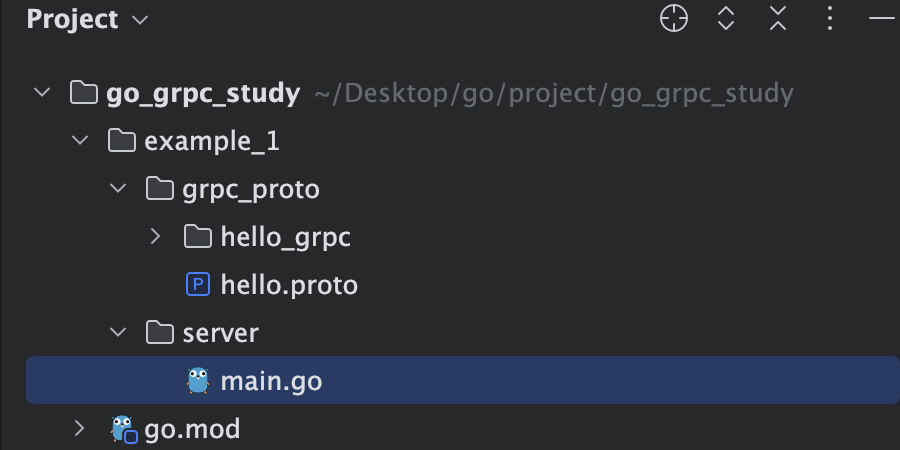
Task: Select the example_1 folder label
Action: [212, 141]
